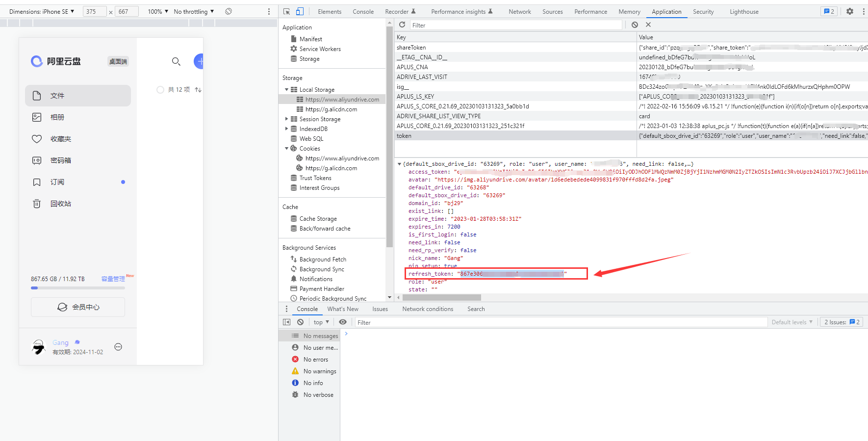Open What's New drawer tab

[343, 309]
